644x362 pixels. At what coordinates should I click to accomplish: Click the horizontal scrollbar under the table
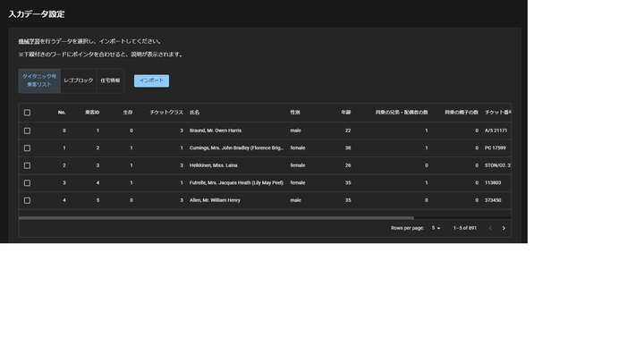(215, 217)
